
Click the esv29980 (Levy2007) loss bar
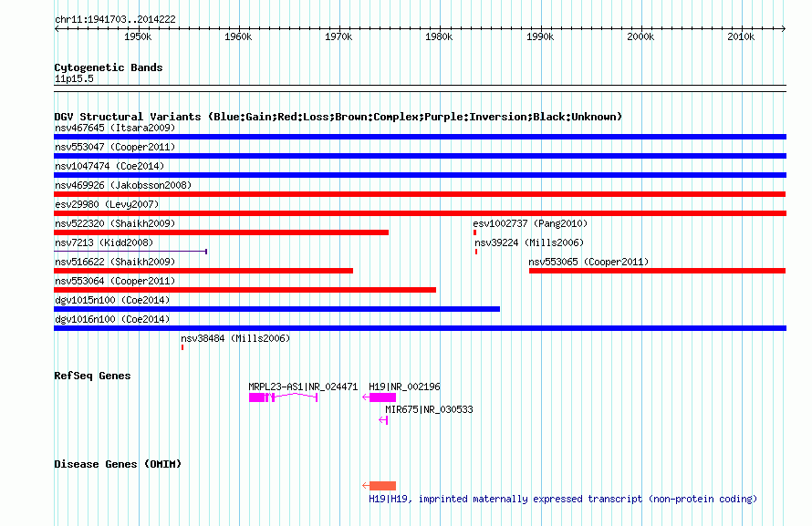click(420, 213)
